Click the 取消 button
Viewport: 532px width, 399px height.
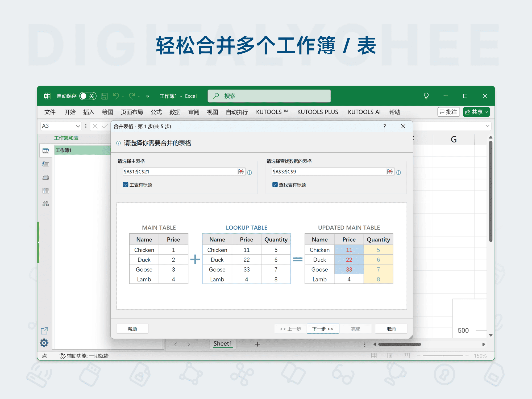click(x=391, y=329)
